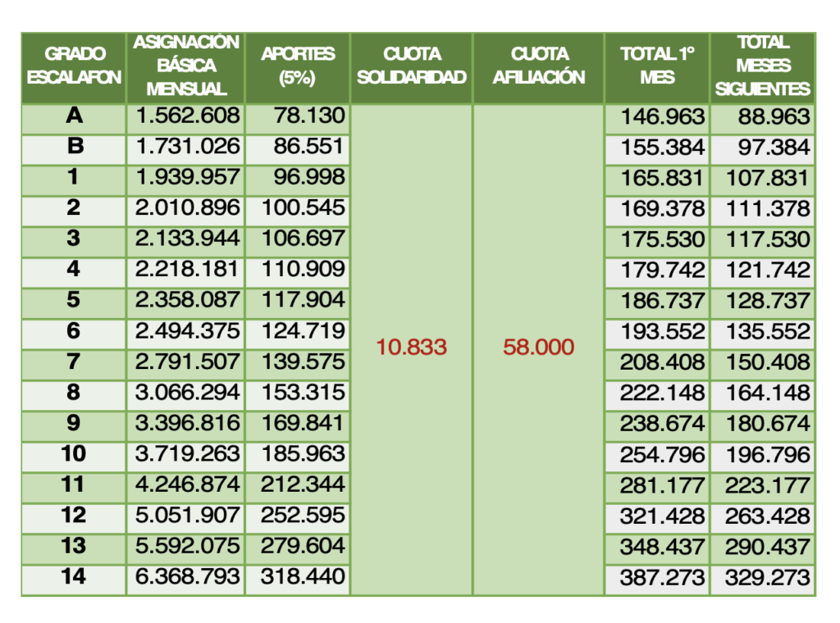The width and height of the screenshot is (840, 623).
Task: Click the TOTAL 1° MES header
Action: (657, 66)
